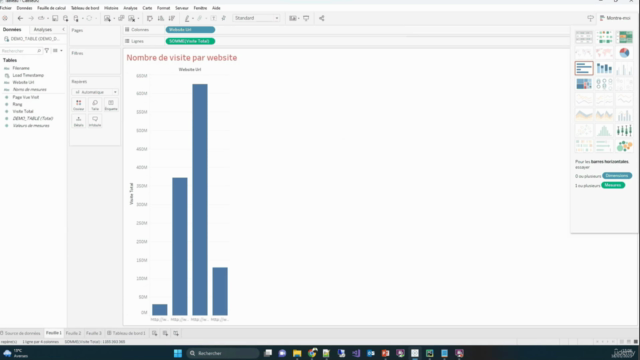Select the packed bubbles chart thumbnail
Screen dimensions: 640x360
click(624, 146)
